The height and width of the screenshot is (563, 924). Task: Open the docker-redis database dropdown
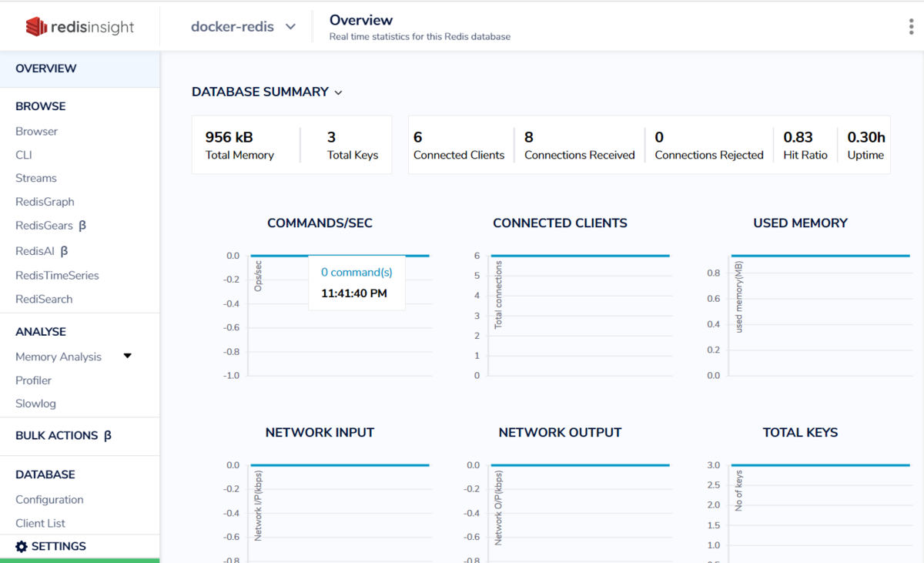(243, 26)
